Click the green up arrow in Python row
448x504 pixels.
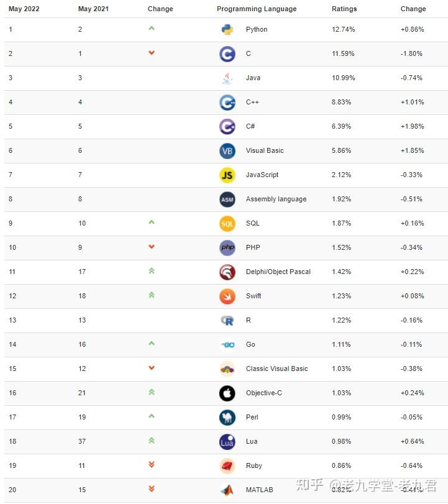(152, 29)
